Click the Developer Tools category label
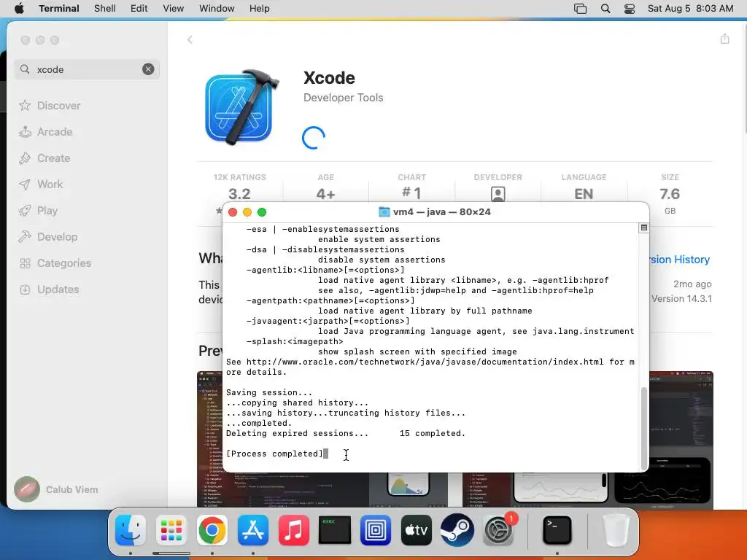The image size is (747, 560). coord(343,98)
